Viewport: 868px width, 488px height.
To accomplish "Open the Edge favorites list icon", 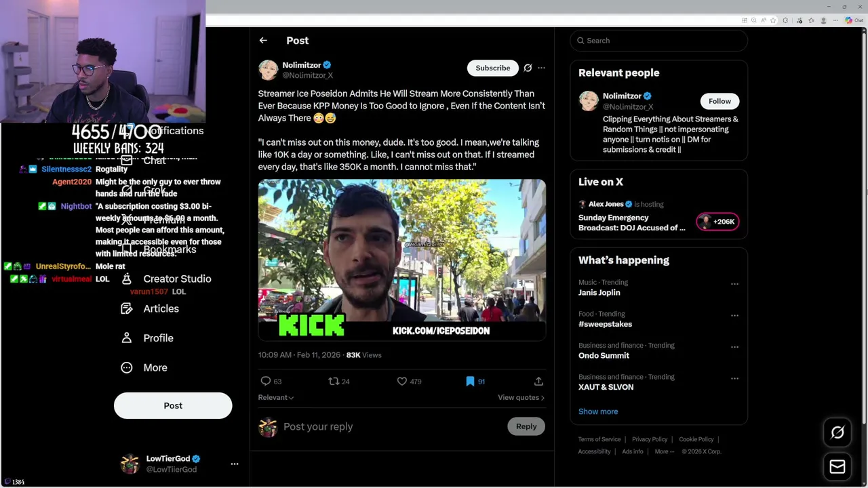I will click(x=811, y=20).
